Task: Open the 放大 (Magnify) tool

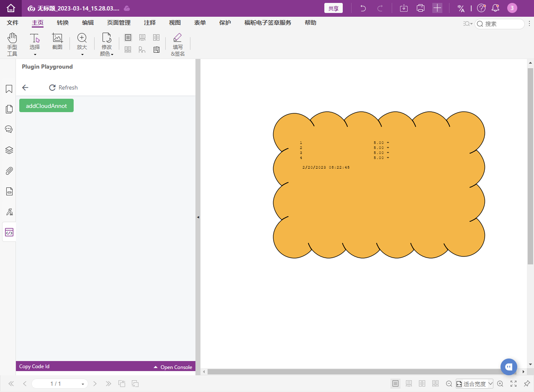Action: click(82, 42)
